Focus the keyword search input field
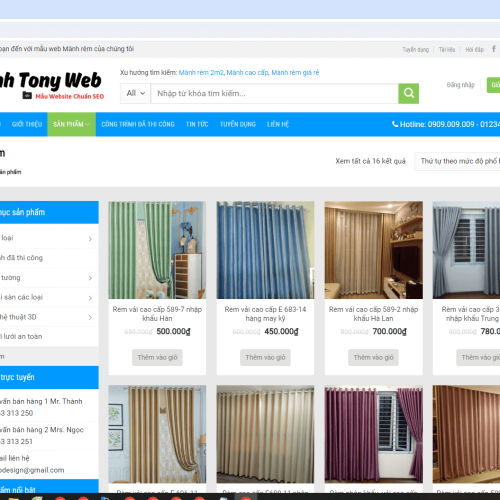The width and height of the screenshot is (500, 500). click(x=275, y=93)
